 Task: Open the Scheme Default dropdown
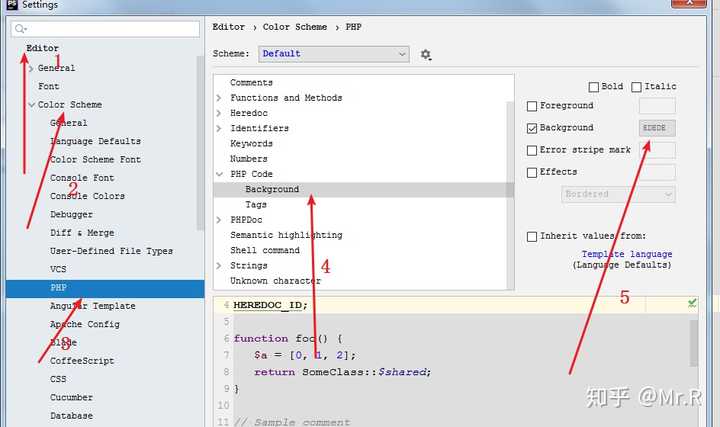tap(334, 54)
